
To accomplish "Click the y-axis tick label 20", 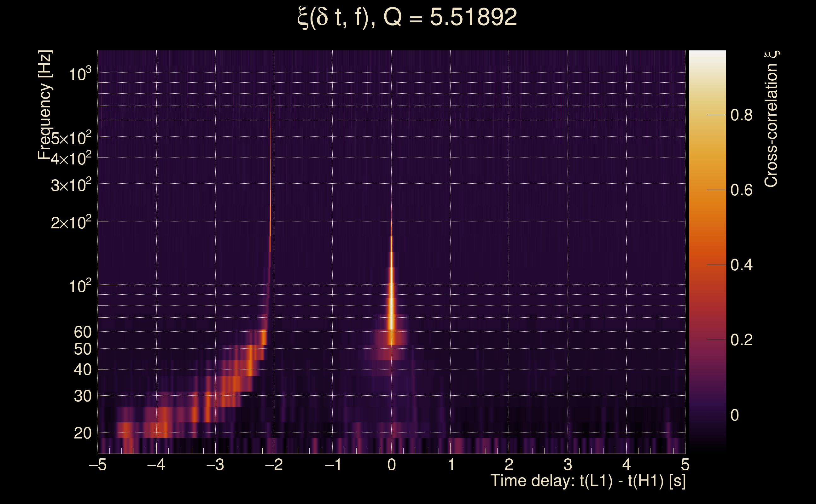I will (x=82, y=433).
